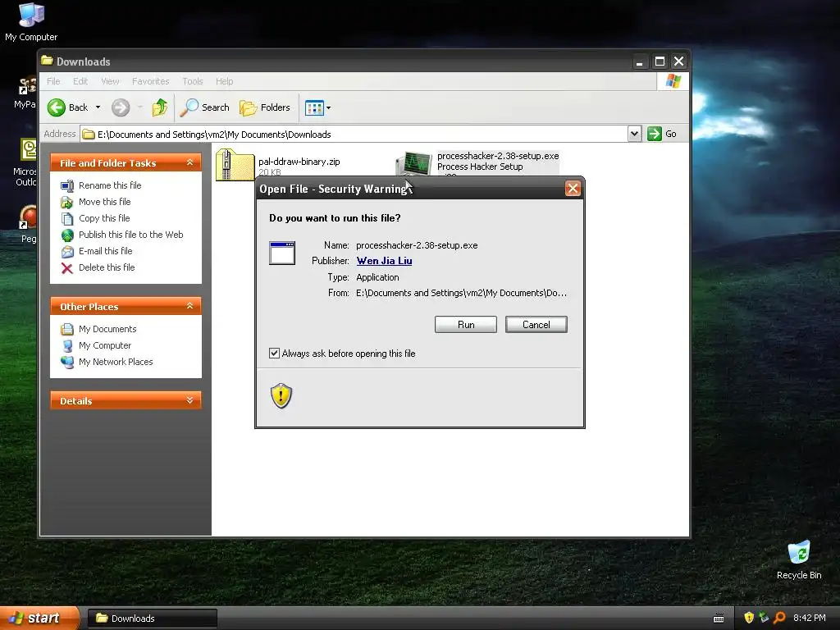Click the Run button
The image size is (840, 630).
click(x=466, y=325)
